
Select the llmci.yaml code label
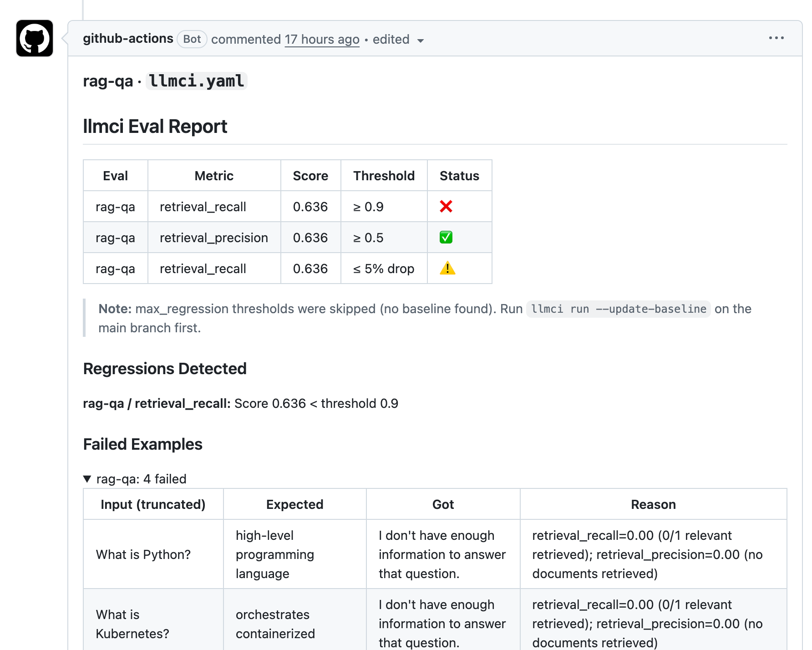[196, 81]
